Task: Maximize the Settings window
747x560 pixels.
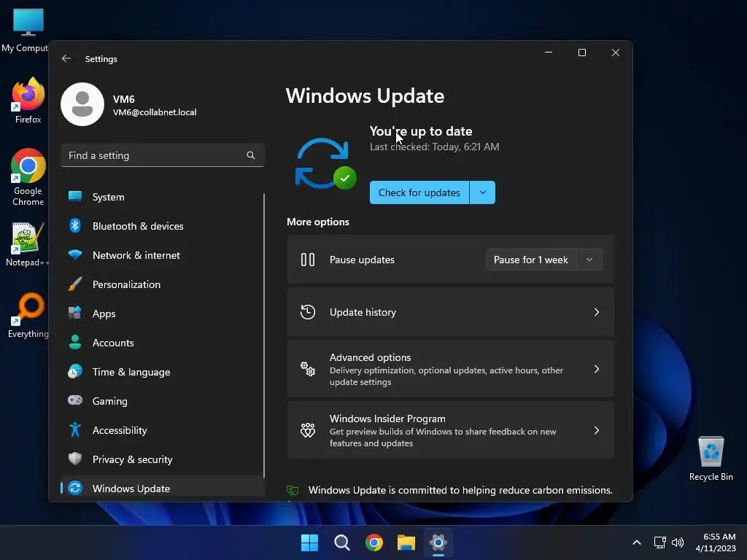Action: pyautogui.click(x=581, y=52)
